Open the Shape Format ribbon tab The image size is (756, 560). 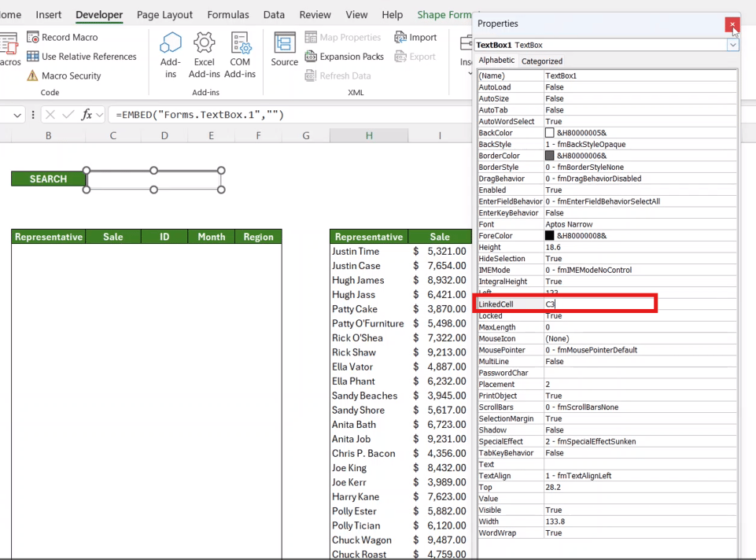pos(444,14)
